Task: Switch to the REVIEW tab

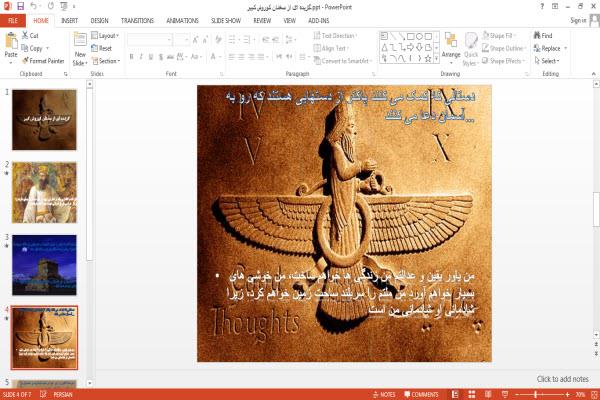Action: click(x=262, y=21)
